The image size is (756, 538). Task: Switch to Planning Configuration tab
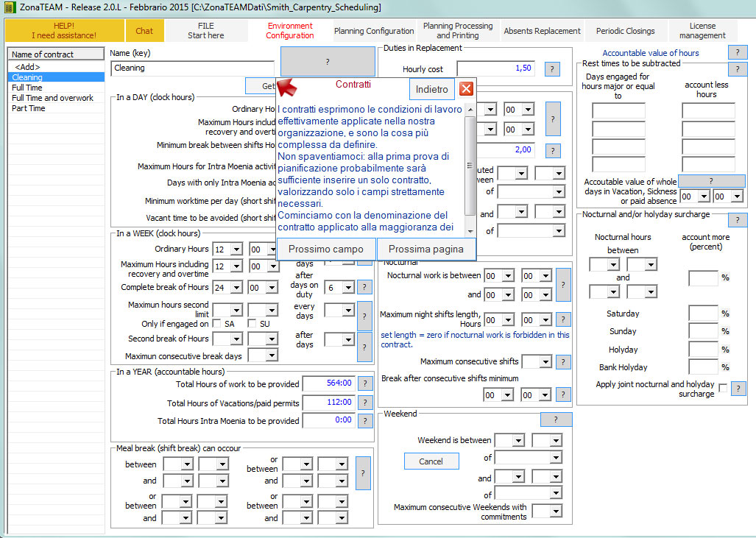374,30
